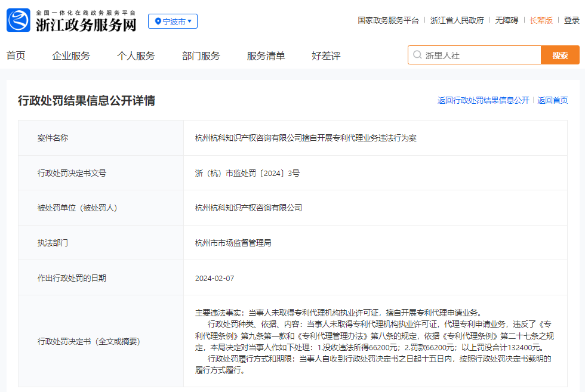This screenshot has height=392, width=585.
Task: Click the magnifier icon in search box
Action: [x=417, y=55]
